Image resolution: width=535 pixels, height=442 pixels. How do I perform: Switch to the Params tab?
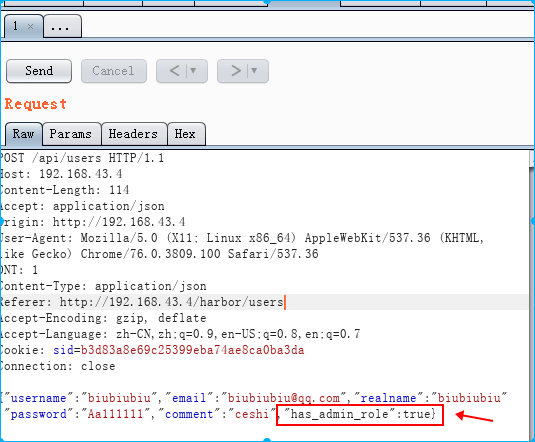point(71,134)
